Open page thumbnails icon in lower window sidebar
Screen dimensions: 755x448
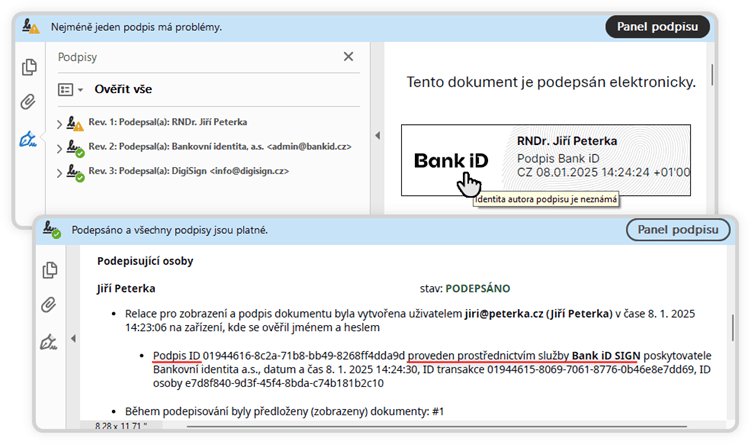click(x=50, y=270)
